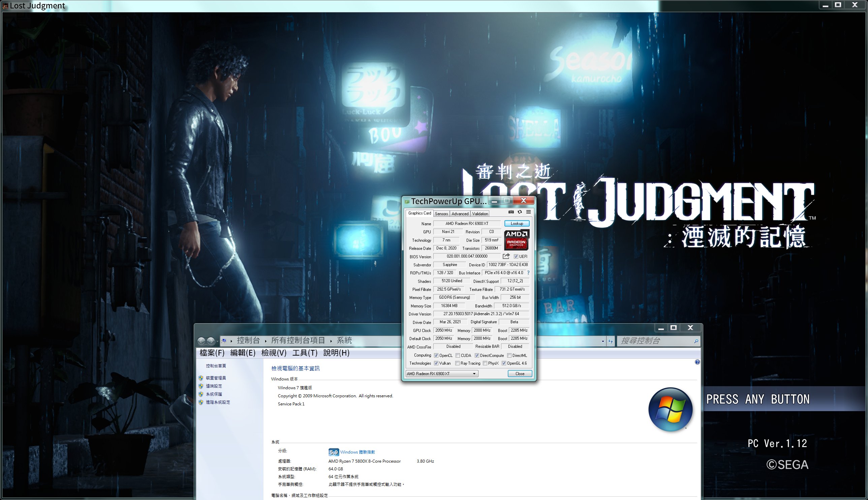Toggle the Ray Tracing checkbox

457,363
